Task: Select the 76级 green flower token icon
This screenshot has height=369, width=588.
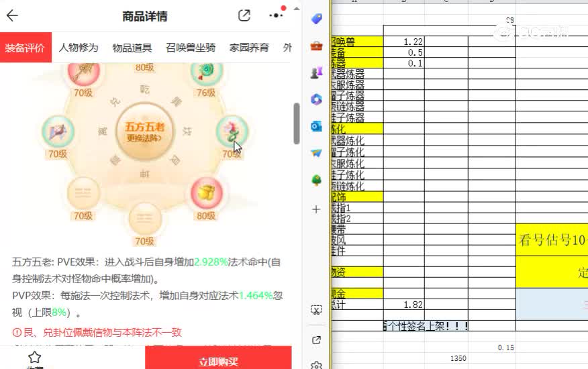Action: coord(206,72)
